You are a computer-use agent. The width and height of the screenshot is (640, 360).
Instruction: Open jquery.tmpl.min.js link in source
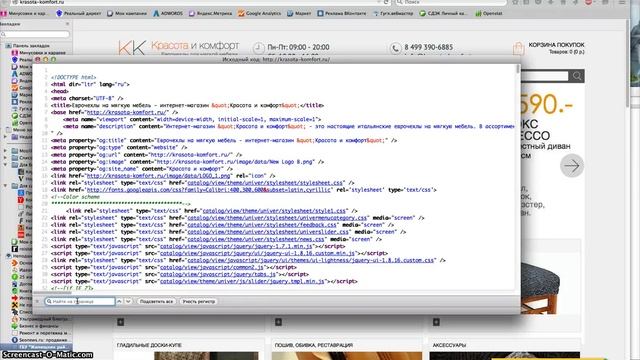(242, 281)
